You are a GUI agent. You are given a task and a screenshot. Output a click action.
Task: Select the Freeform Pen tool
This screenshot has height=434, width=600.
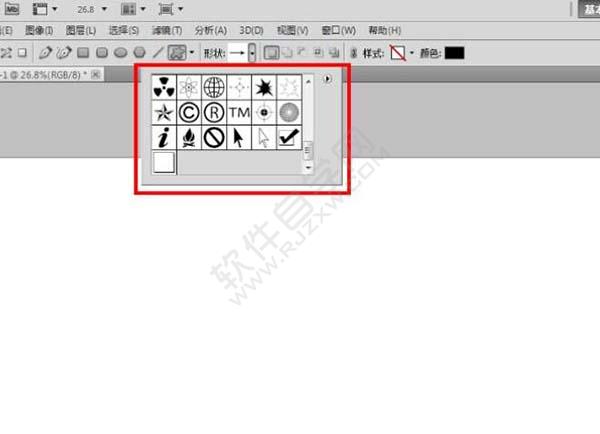[64, 53]
